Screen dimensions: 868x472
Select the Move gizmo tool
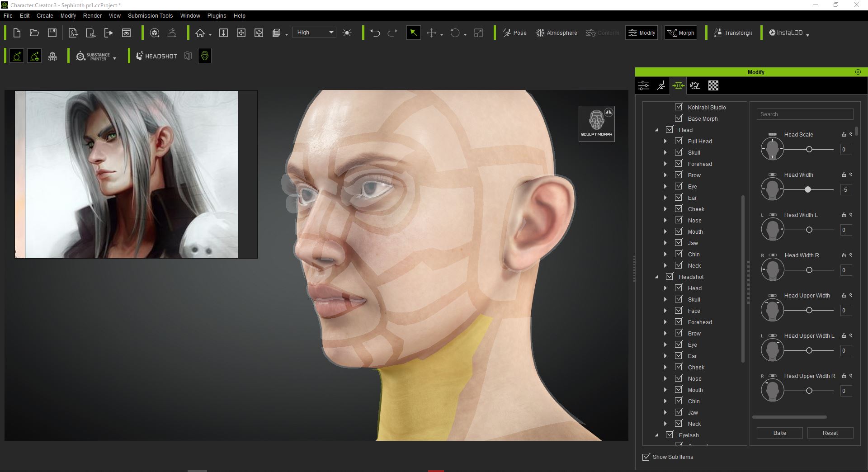(x=431, y=33)
